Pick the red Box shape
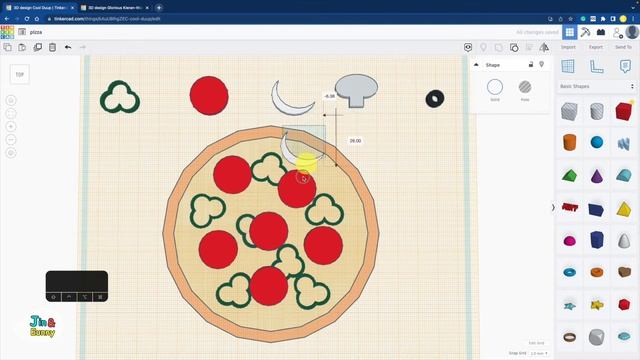Viewport: 640px width, 360px height. 624,111
